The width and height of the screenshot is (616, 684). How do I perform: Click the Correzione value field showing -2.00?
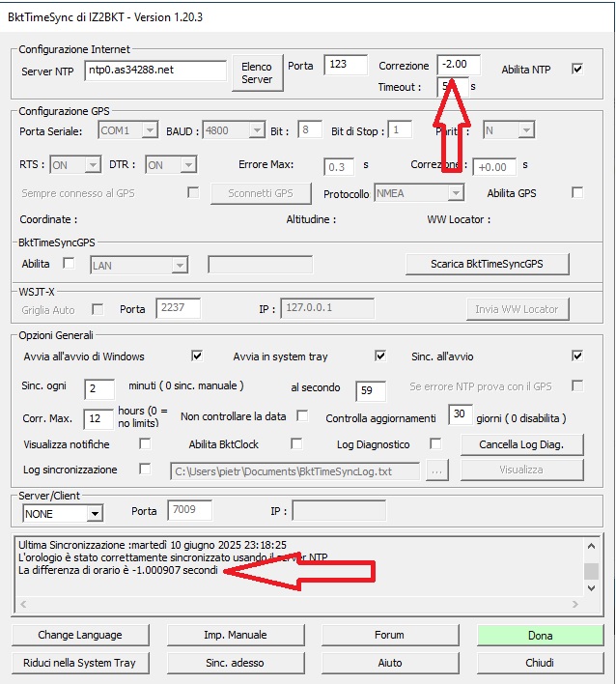click(x=459, y=65)
